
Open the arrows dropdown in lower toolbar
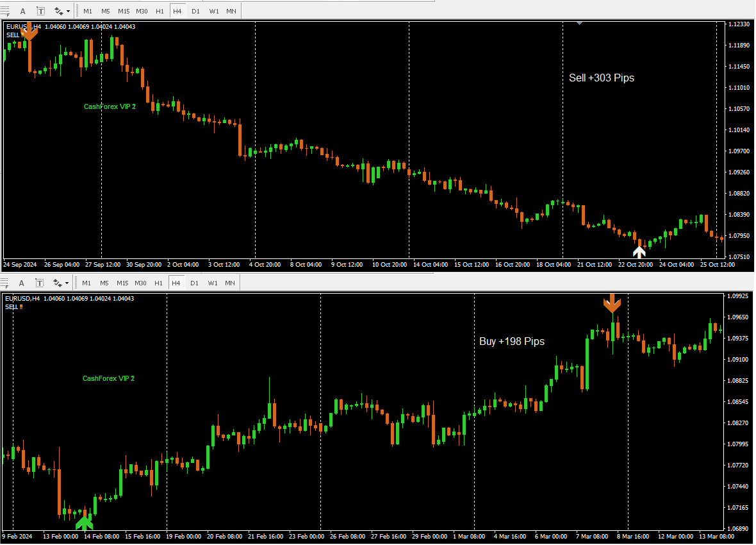pyautogui.click(x=67, y=283)
